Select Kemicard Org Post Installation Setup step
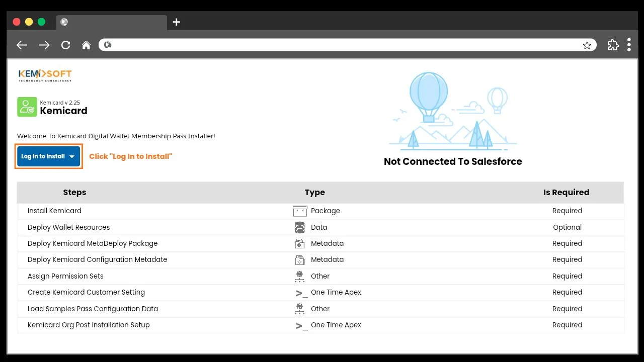 (x=89, y=325)
